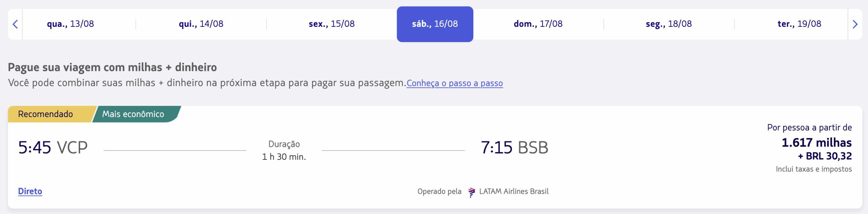This screenshot has height=214, width=868.
Task: Switch to sex., 15/08 date
Action: (x=332, y=24)
